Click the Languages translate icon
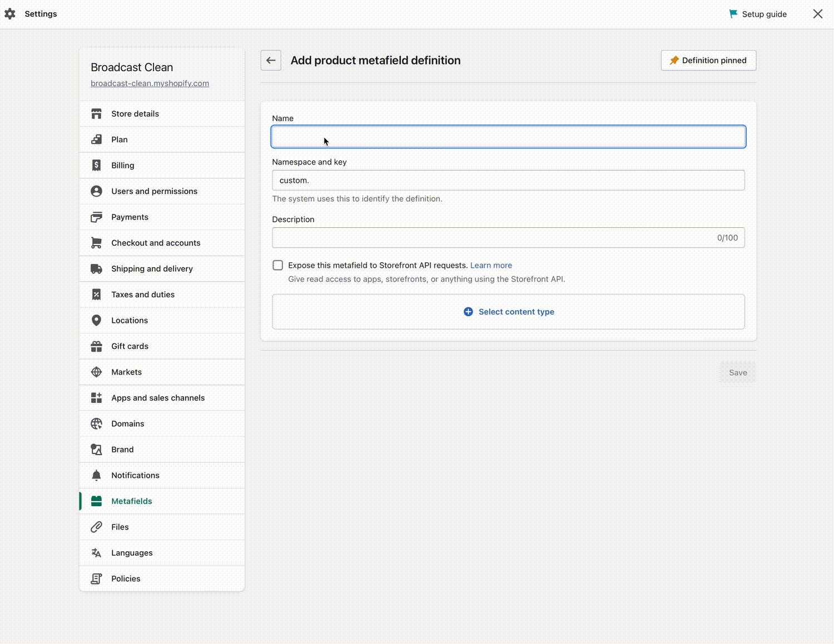 (x=96, y=553)
